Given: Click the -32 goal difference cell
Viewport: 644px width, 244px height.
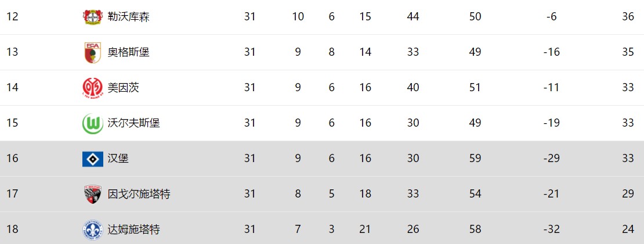Looking at the screenshot, I should (x=551, y=229).
